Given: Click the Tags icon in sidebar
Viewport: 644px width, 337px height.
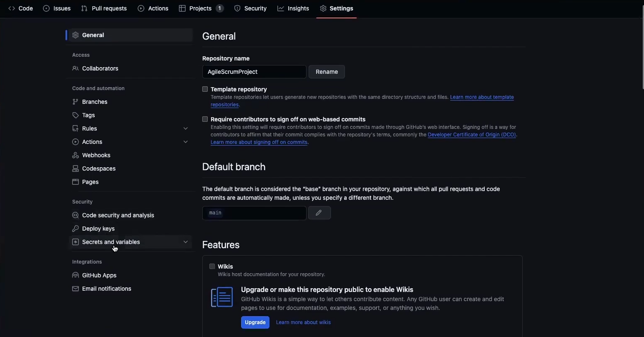Looking at the screenshot, I should [x=75, y=115].
